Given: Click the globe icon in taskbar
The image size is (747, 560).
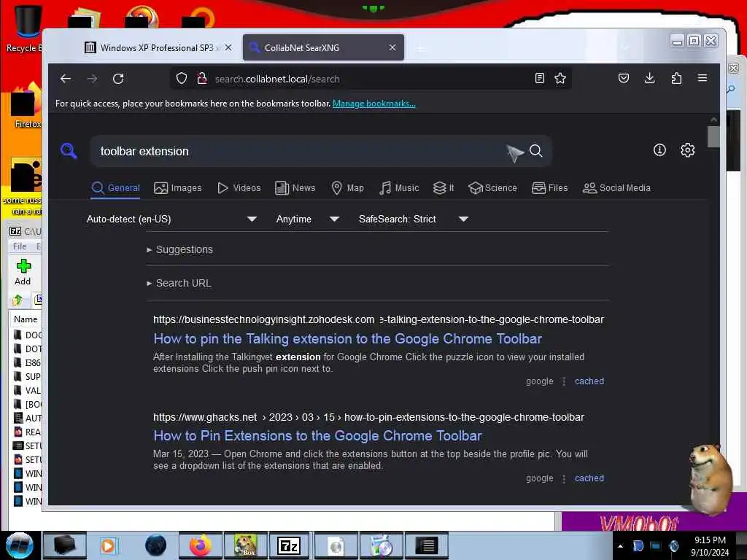Looking at the screenshot, I should click(x=155, y=545).
